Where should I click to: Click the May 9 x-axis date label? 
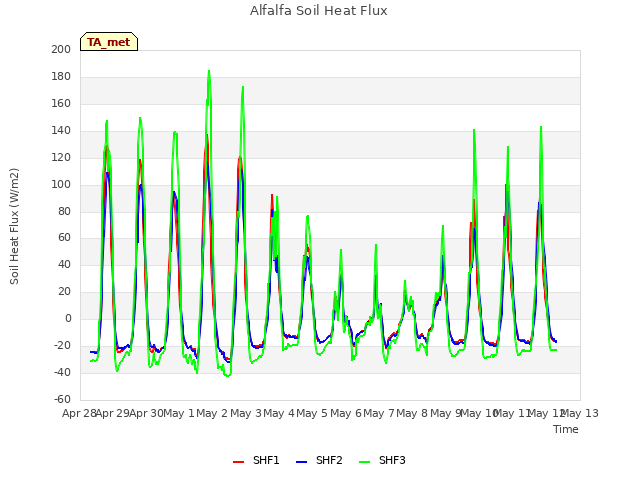point(446,413)
